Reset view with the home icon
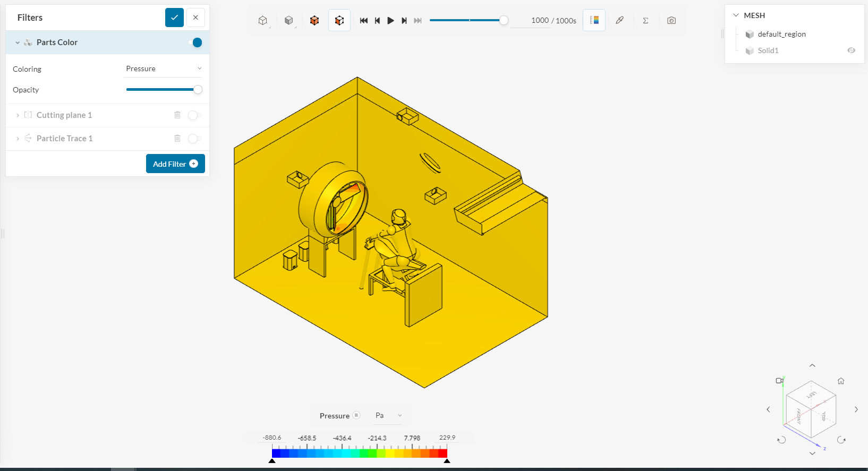Viewport: 868px width, 471px height. point(841,381)
